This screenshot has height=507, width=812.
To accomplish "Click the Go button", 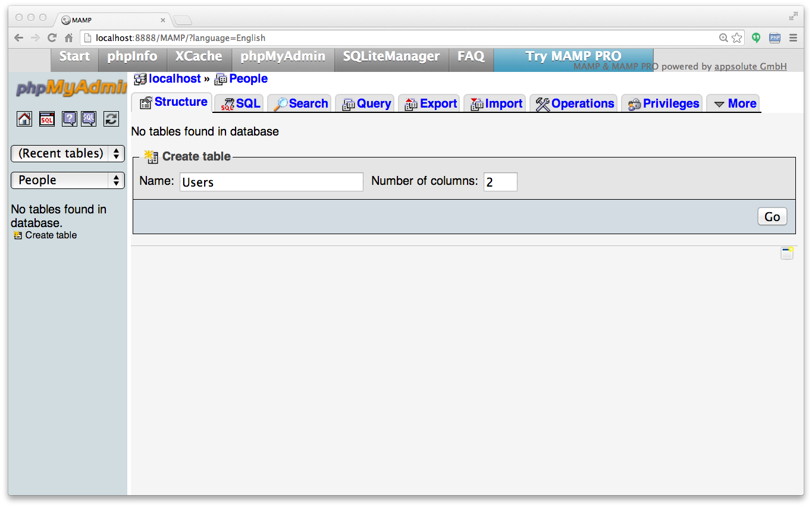I will (x=772, y=216).
